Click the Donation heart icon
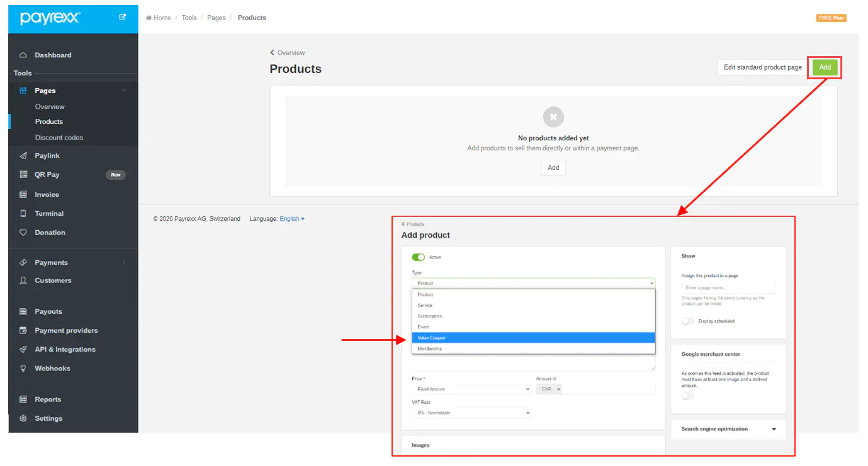868x466 pixels. [x=23, y=233]
